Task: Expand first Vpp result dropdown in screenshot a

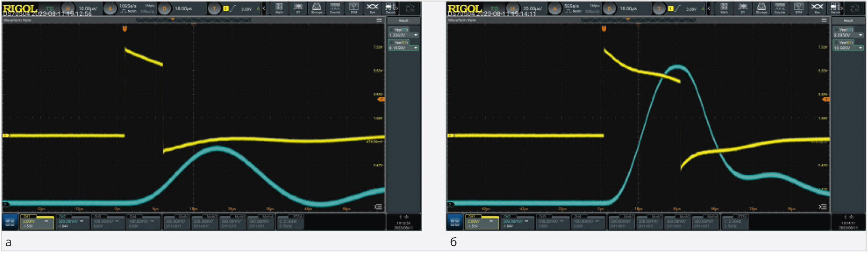Action: pyautogui.click(x=416, y=35)
